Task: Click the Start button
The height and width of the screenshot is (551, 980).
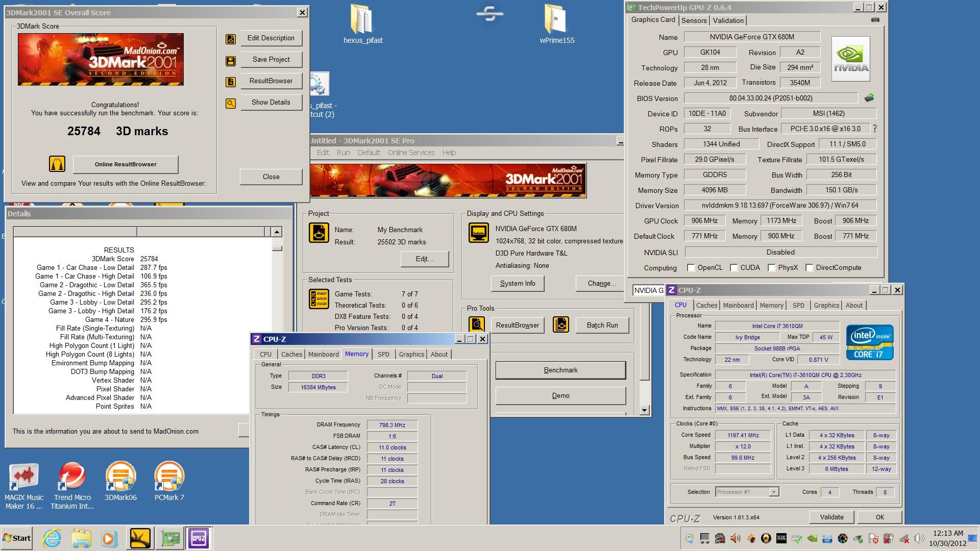Action: (17, 538)
